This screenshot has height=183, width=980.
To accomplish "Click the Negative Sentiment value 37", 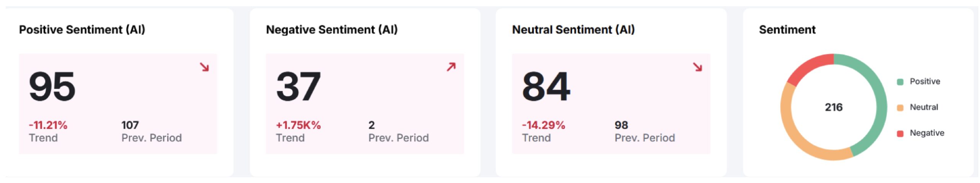I will click(x=298, y=87).
